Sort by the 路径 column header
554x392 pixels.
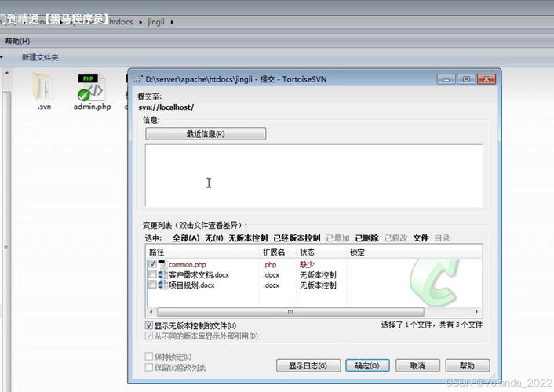(202, 252)
